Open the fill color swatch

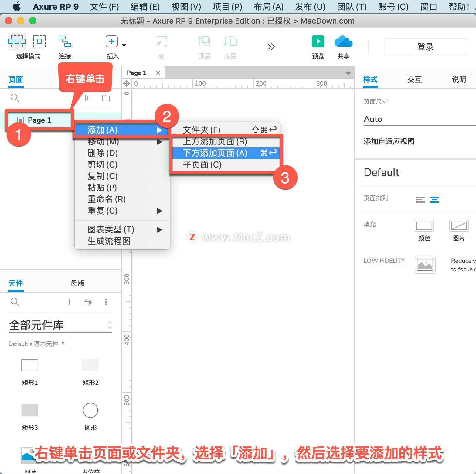(x=424, y=226)
